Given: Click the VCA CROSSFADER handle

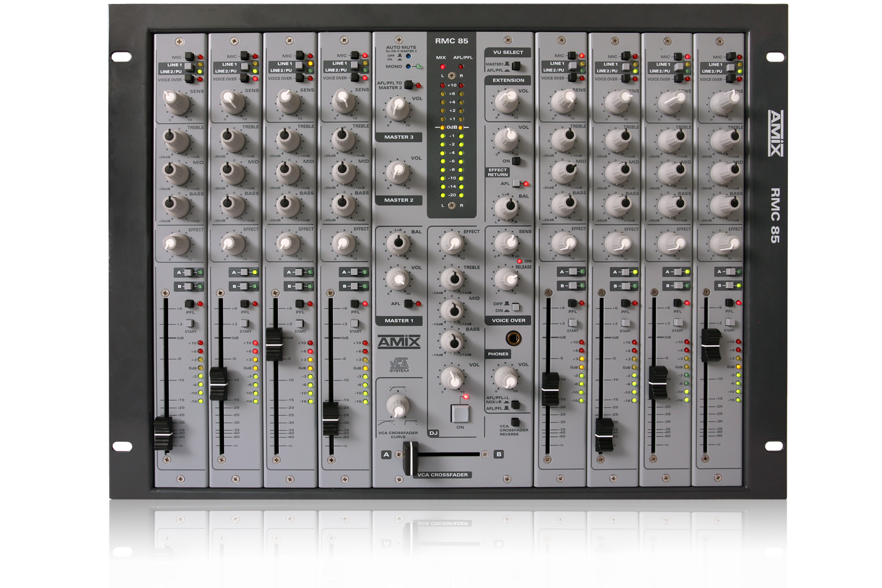Looking at the screenshot, I should click(x=410, y=459).
